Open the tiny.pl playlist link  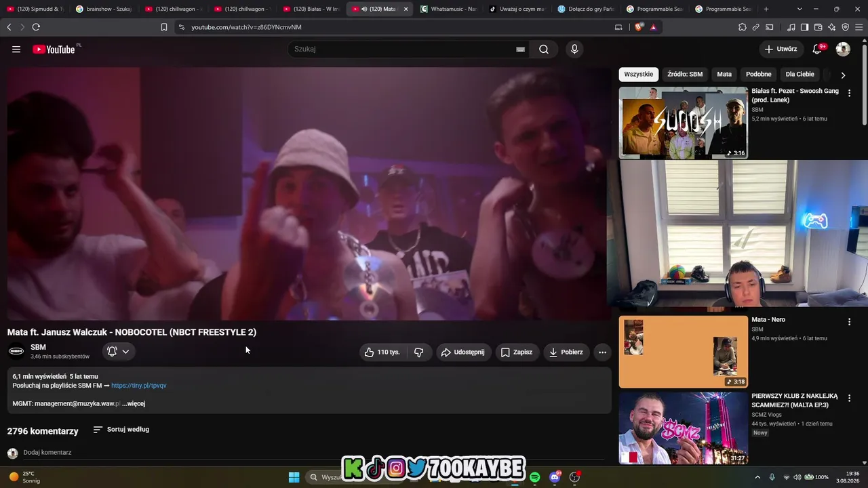coord(139,386)
